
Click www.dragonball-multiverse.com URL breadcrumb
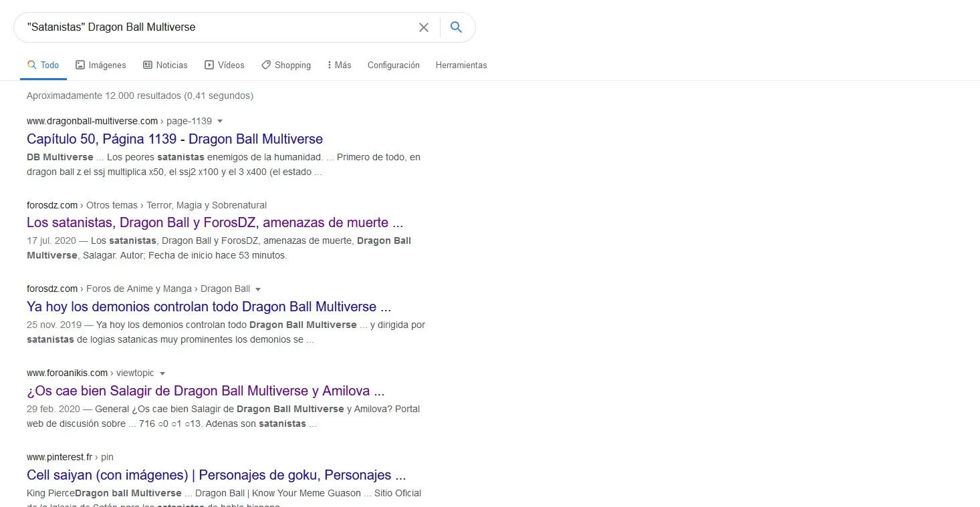[119, 121]
